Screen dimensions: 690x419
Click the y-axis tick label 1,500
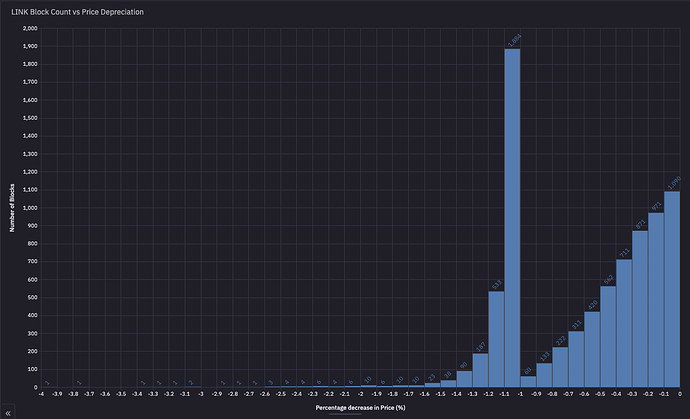(30, 118)
